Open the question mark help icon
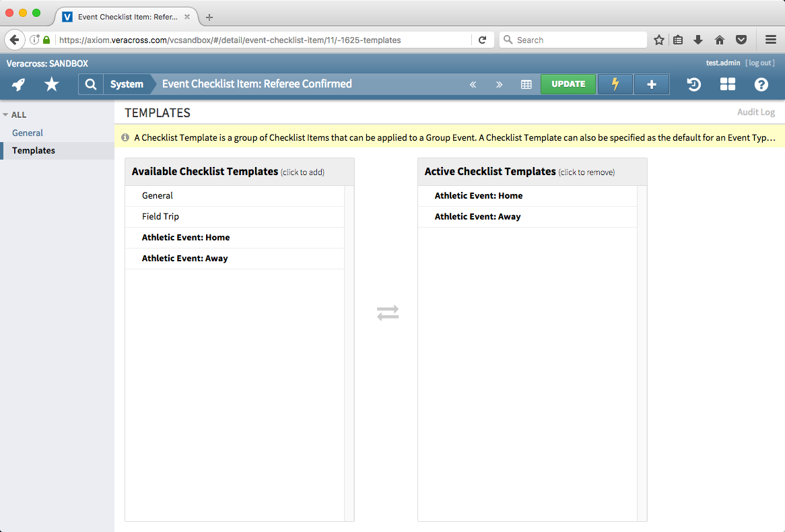This screenshot has height=532, width=785. [x=761, y=84]
